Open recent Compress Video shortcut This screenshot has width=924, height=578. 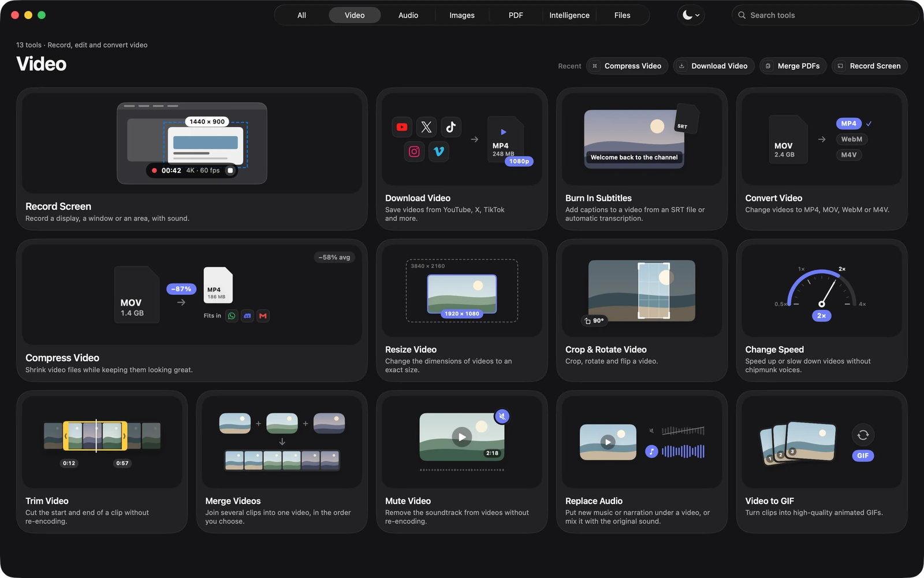coord(627,66)
